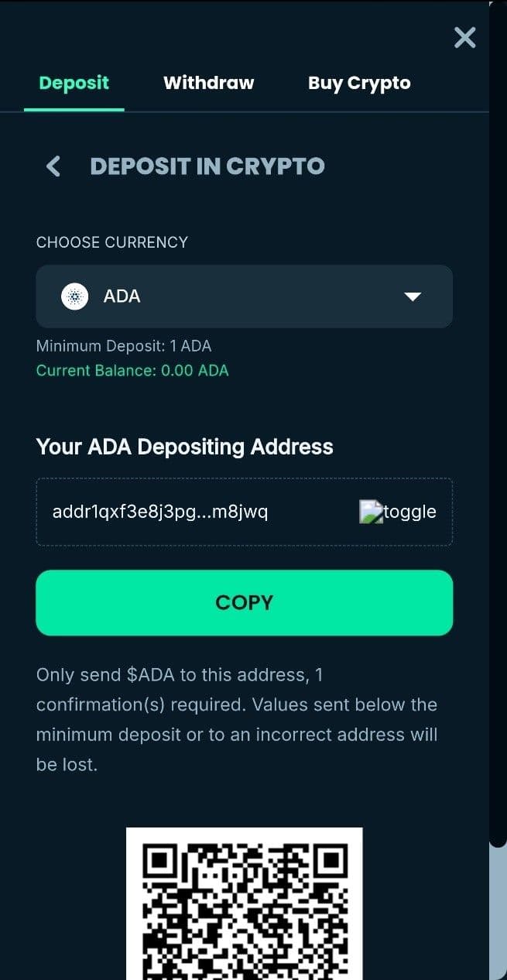Click the Minimum Deposit 1 ADA text

pyautogui.click(x=124, y=346)
